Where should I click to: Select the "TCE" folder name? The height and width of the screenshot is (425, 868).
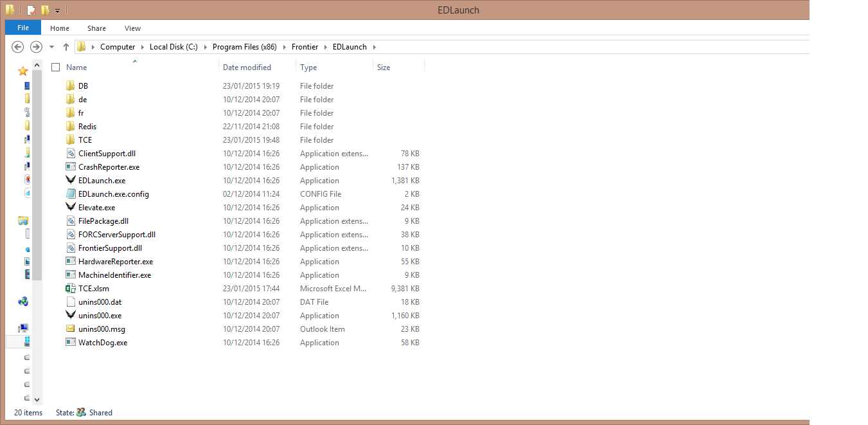click(85, 140)
